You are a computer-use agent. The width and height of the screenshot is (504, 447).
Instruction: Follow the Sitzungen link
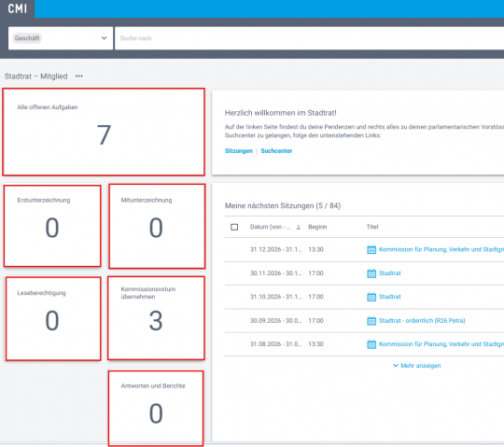(x=239, y=151)
